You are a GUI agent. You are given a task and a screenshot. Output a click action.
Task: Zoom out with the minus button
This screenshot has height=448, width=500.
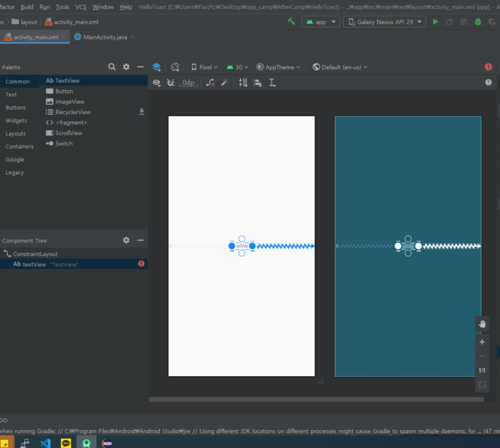482,356
